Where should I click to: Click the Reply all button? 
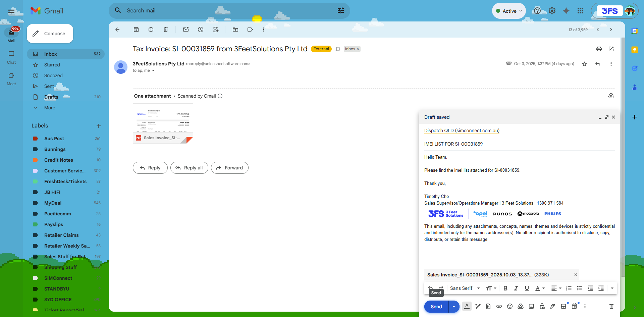[189, 168]
